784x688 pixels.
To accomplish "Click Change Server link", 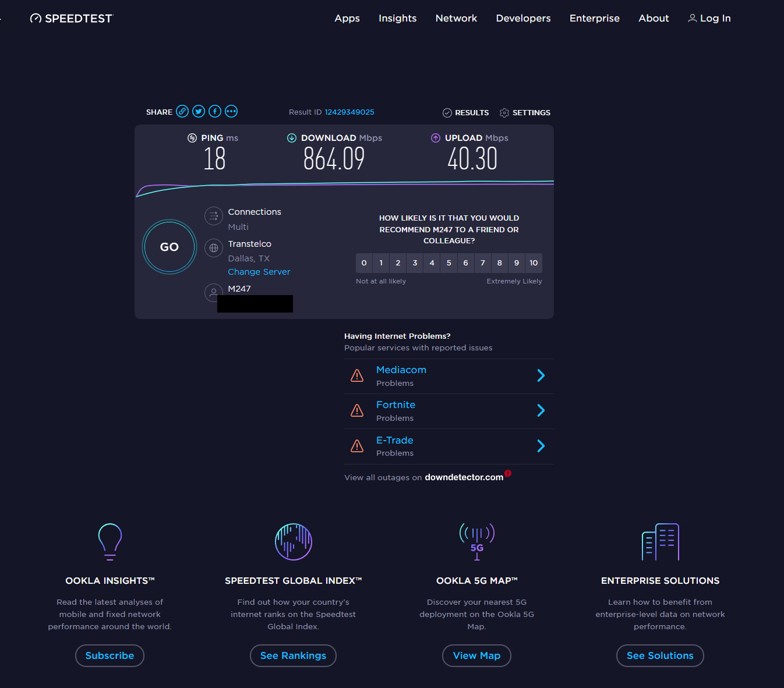I will pyautogui.click(x=259, y=272).
